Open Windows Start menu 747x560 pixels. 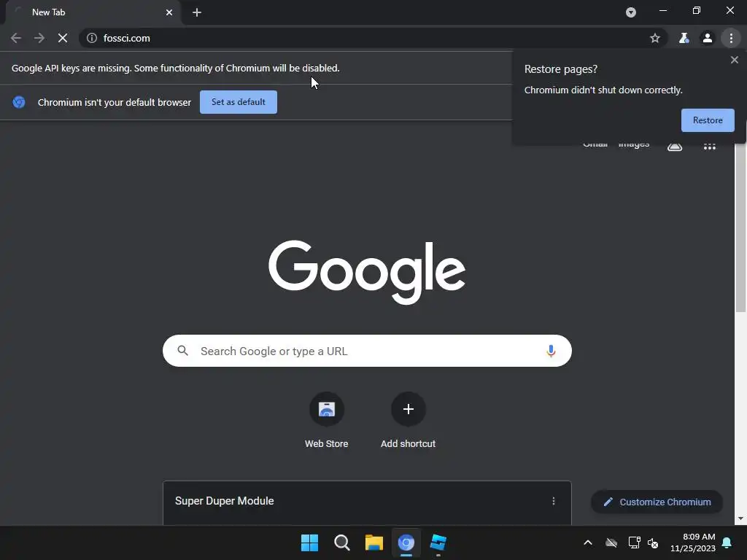(309, 542)
